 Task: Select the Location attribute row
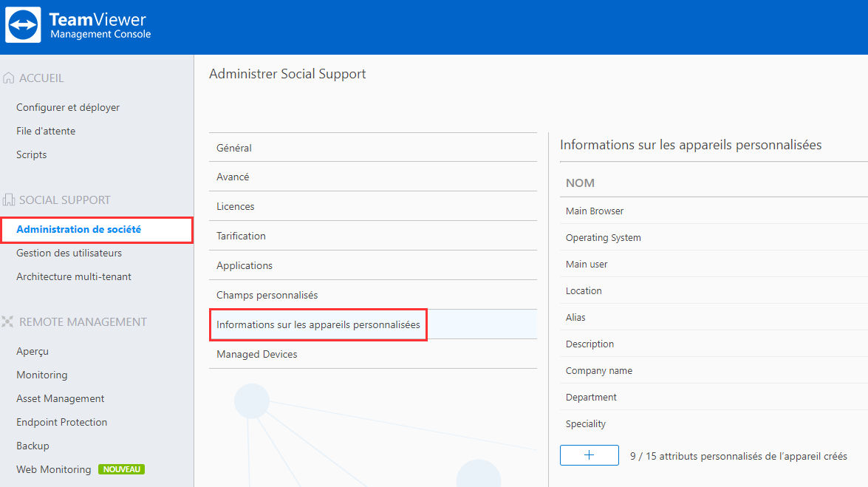(x=714, y=291)
